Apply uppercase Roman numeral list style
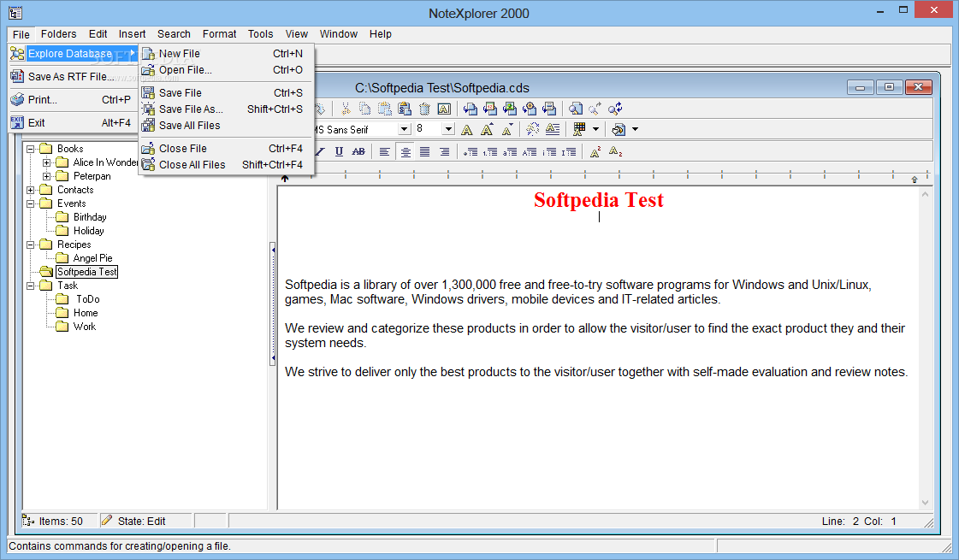Image resolution: width=959 pixels, height=560 pixels. [x=569, y=151]
